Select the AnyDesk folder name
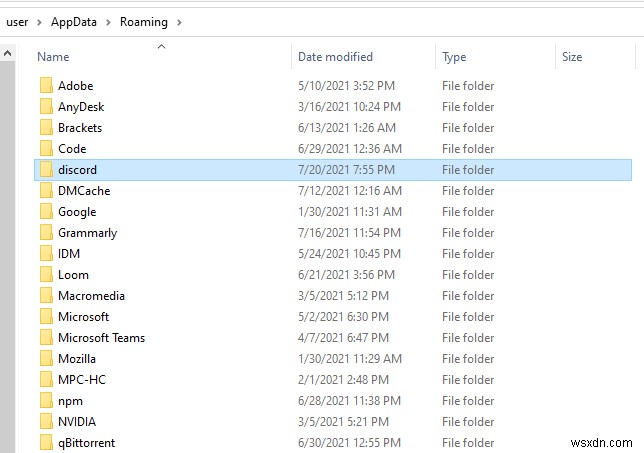644x453 pixels. click(81, 107)
